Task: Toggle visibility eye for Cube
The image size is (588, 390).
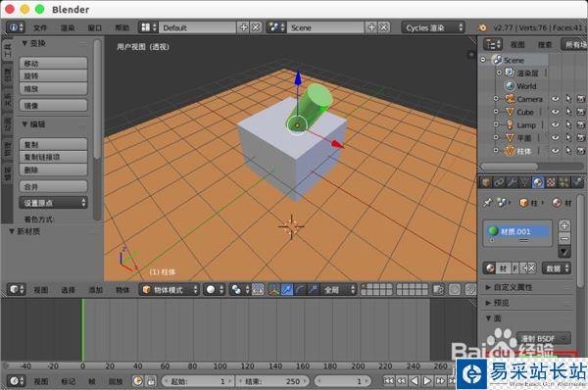Action: tap(556, 112)
